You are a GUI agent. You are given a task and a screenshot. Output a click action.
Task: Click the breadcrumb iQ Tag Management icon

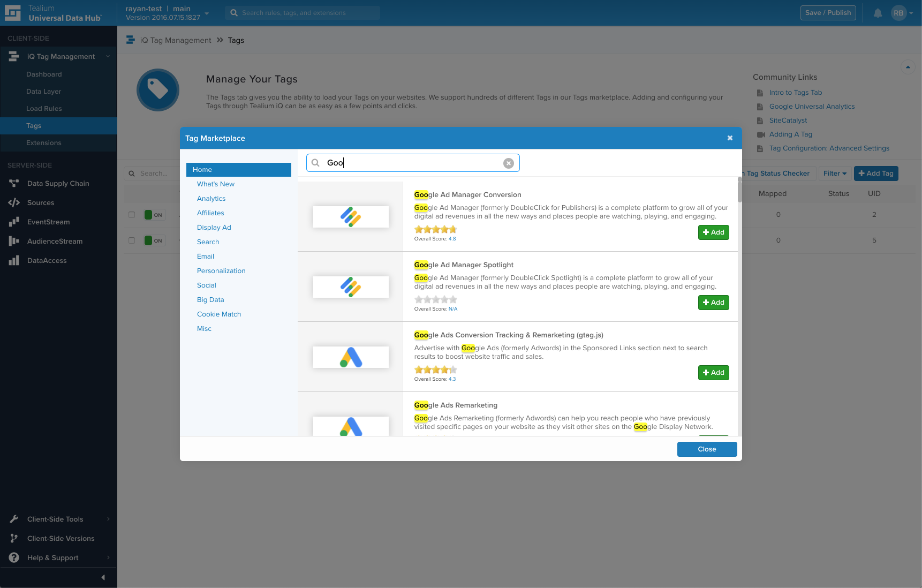coord(130,40)
